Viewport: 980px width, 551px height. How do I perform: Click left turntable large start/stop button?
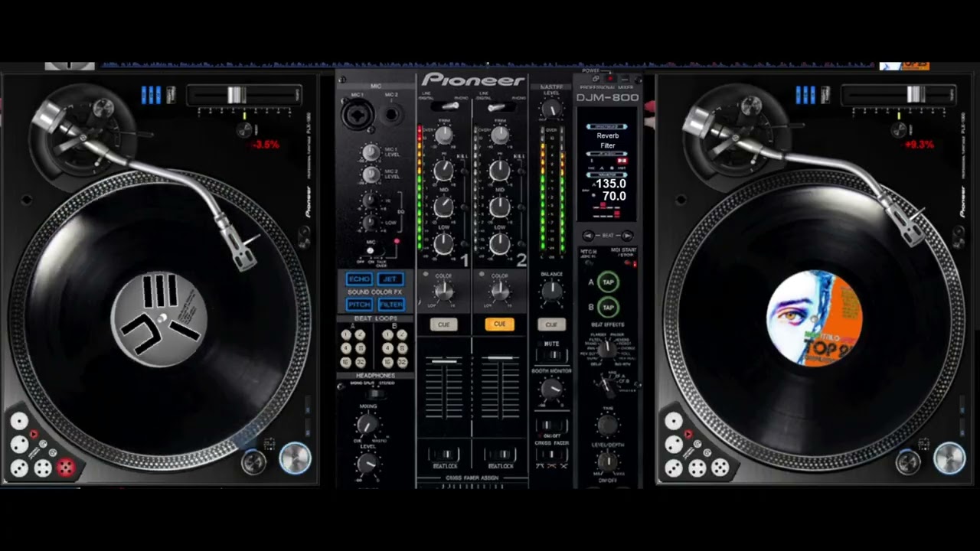click(x=296, y=458)
